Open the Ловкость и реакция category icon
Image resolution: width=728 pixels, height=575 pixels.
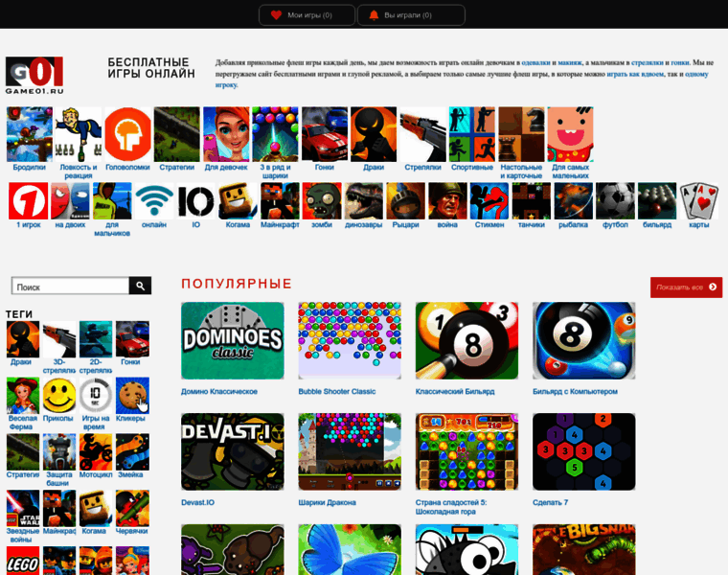pos(79,134)
